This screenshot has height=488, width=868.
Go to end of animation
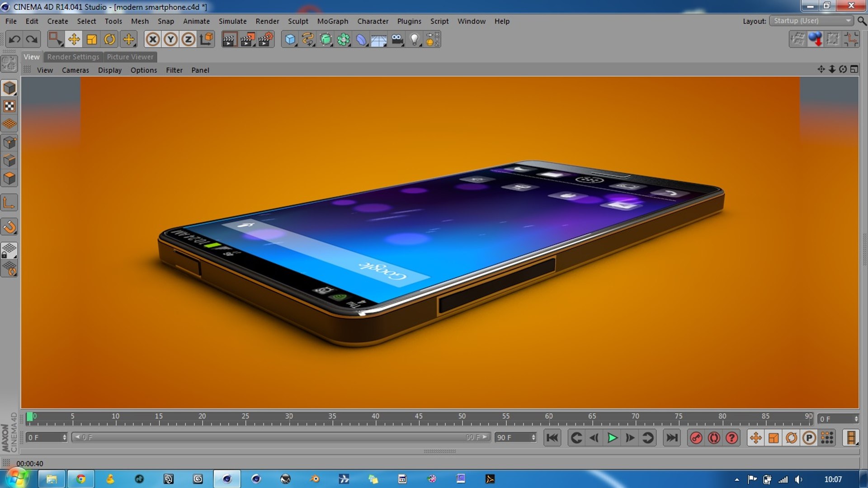(672, 438)
